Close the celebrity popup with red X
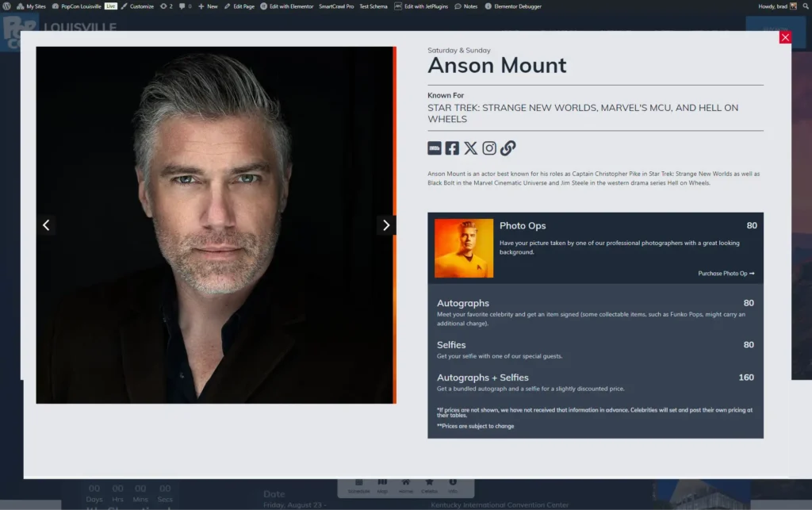This screenshot has height=510, width=812. pyautogui.click(x=785, y=37)
